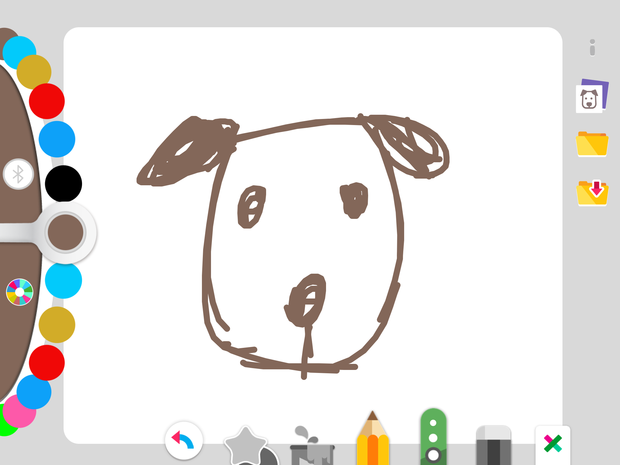Pick the blue swatch next to pink
Screen dimensions: 620x465
click(34, 392)
